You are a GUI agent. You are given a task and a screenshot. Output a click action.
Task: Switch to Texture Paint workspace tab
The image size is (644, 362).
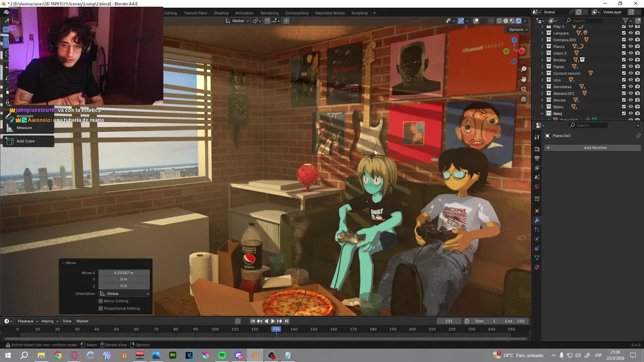coord(195,13)
